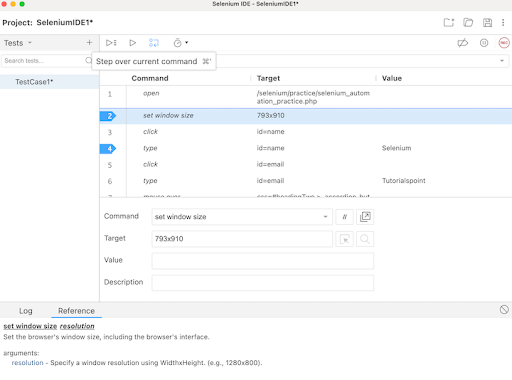512x380 pixels.
Task: Toggle pause on exceptions
Action: click(484, 43)
